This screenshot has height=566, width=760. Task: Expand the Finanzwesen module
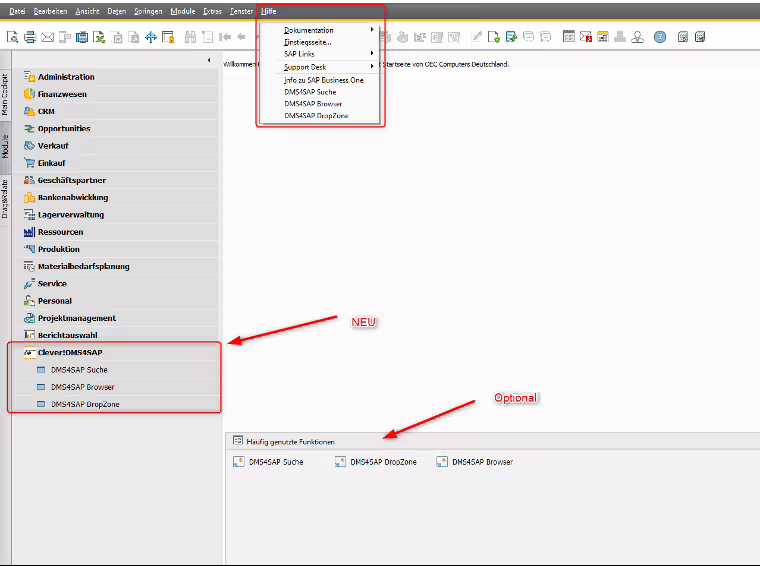pyautogui.click(x=64, y=94)
